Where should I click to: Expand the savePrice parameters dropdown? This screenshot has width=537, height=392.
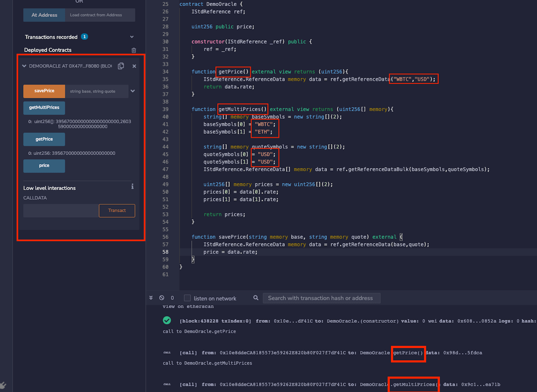[x=133, y=91]
